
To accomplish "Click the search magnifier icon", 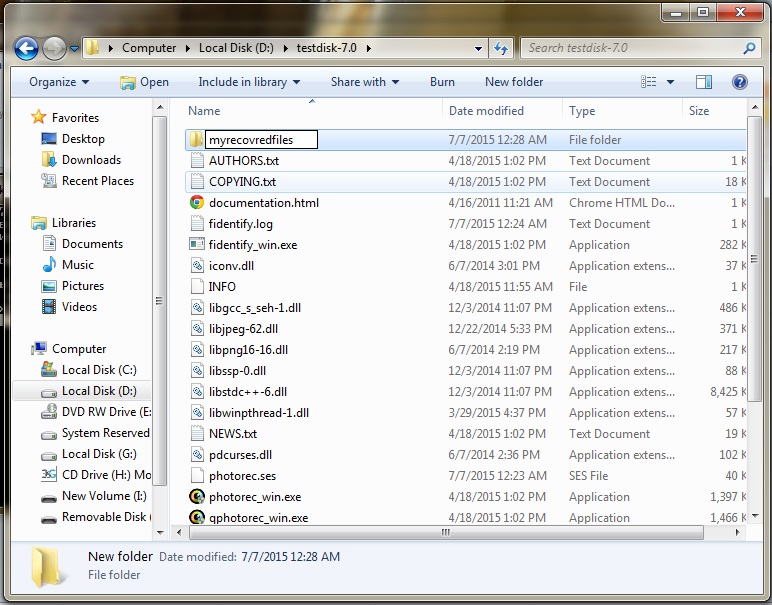I will pyautogui.click(x=749, y=48).
